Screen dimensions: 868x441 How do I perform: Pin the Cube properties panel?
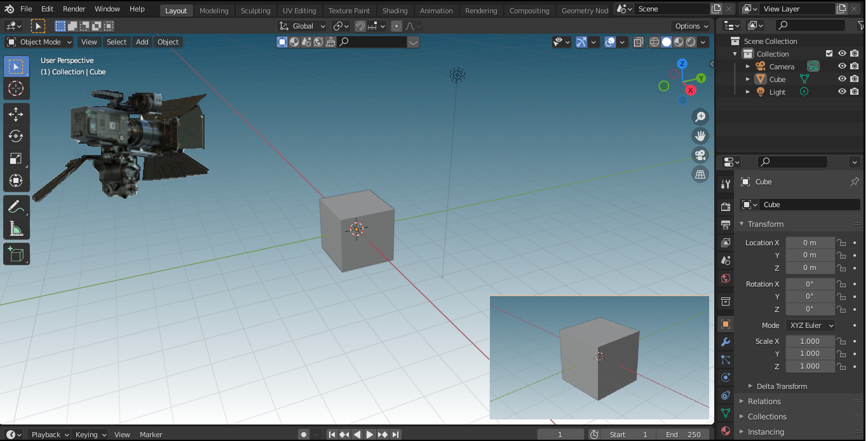click(854, 182)
